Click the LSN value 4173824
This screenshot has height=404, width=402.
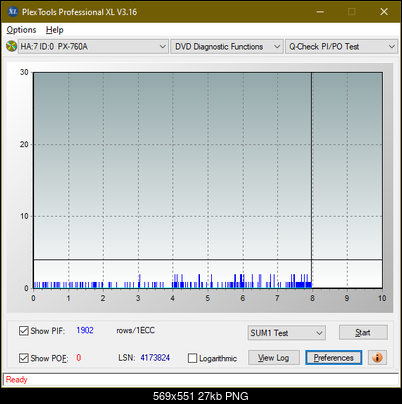(155, 358)
